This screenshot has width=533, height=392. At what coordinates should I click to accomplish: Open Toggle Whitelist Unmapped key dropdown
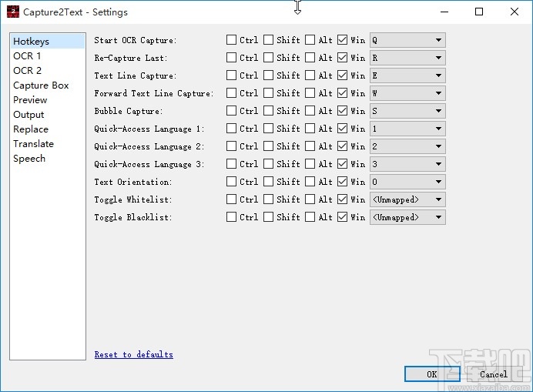407,199
